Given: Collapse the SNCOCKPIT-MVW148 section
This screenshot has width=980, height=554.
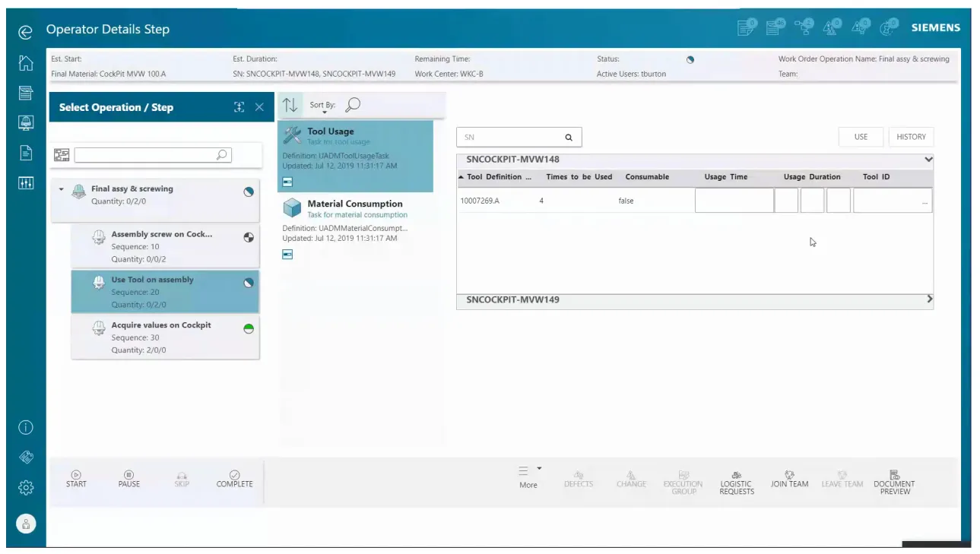Looking at the screenshot, I should 928,160.
